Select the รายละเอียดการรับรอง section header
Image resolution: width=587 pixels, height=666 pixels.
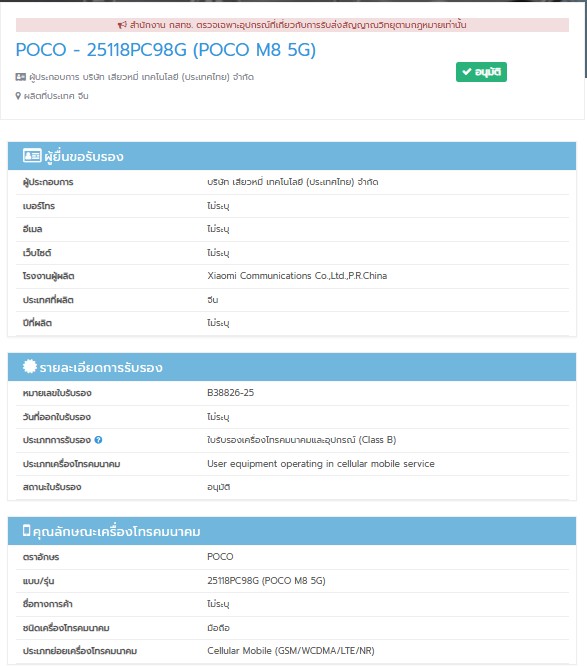[292, 367]
